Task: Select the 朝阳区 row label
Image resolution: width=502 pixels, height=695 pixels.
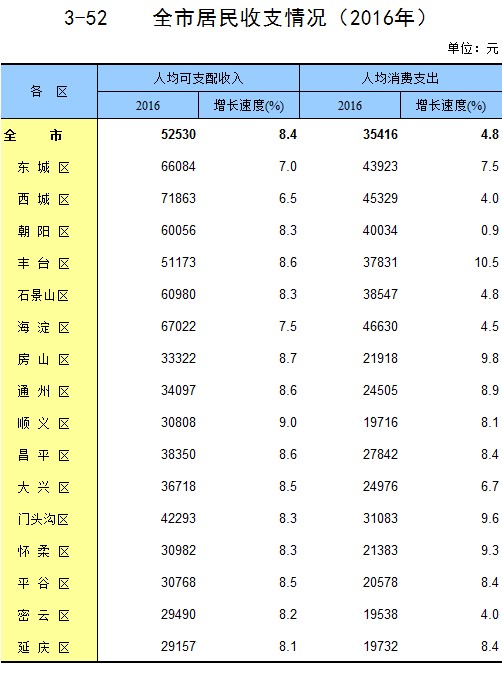Action: [43, 231]
